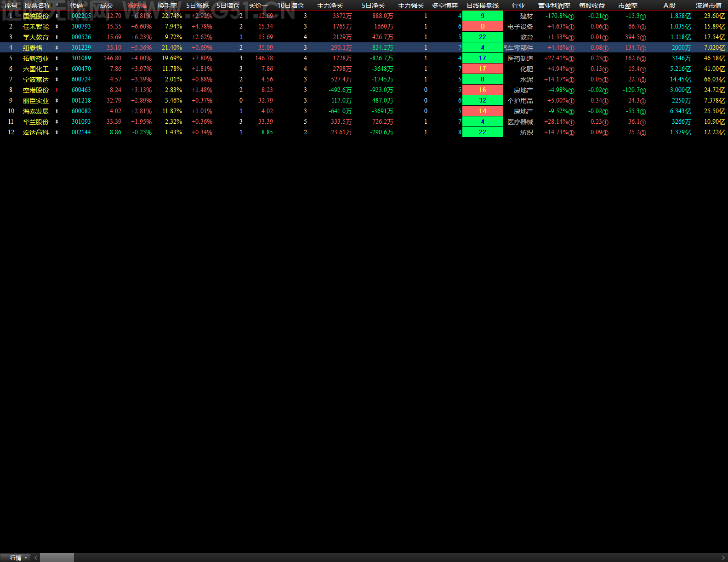Screen dimensions: 728x562
Task: Select the 拓新药业 stock name
Action: coord(36,58)
